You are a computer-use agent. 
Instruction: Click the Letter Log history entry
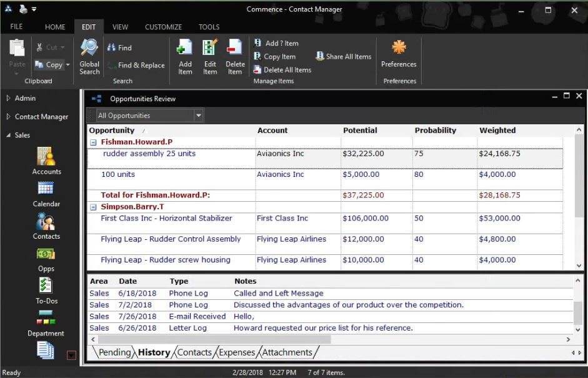click(x=331, y=328)
